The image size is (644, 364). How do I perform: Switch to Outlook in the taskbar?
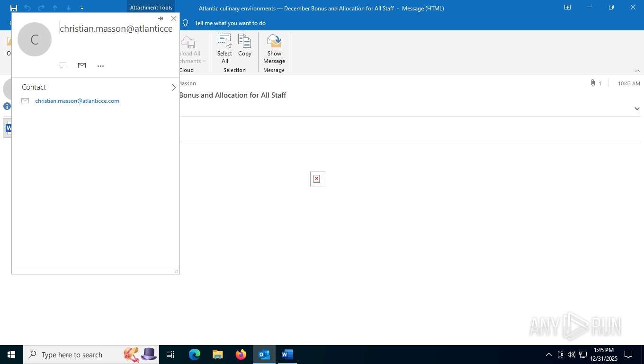[x=264, y=355]
